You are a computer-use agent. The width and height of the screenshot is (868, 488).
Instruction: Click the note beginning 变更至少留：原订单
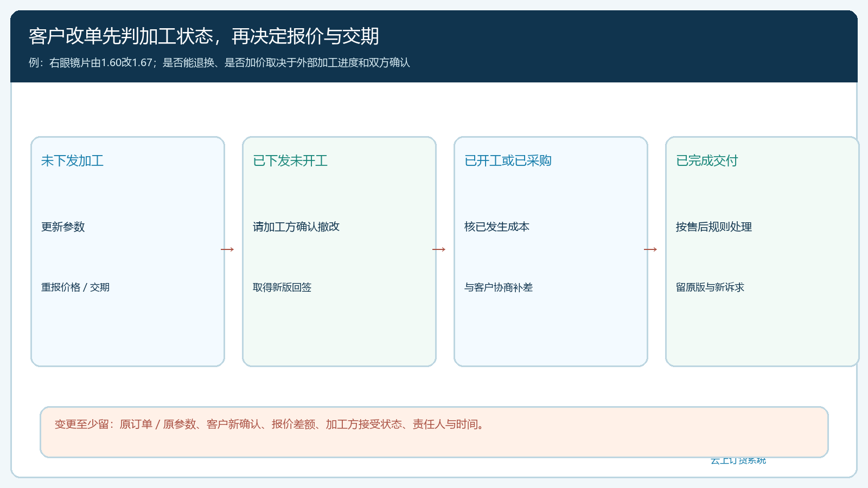click(x=270, y=425)
